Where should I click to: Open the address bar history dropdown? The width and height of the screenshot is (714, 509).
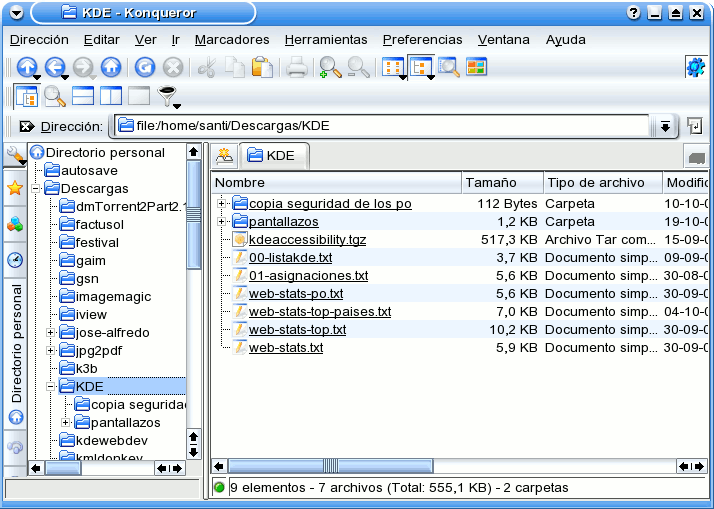click(x=664, y=126)
